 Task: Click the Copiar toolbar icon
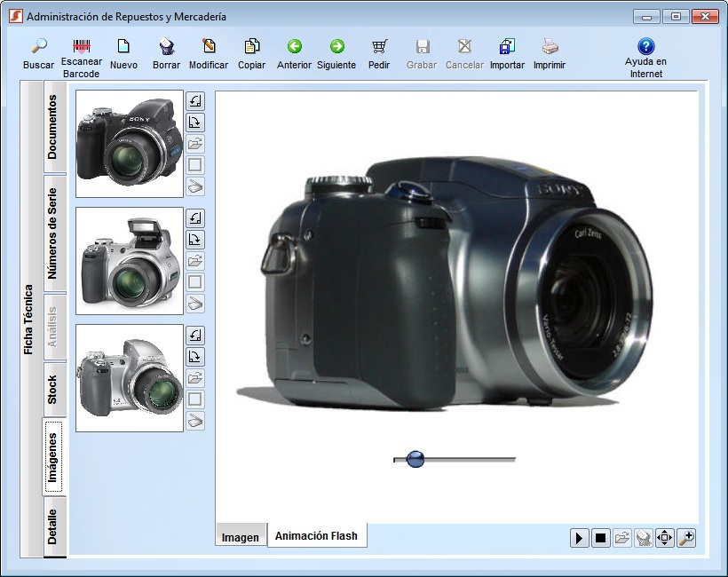251,46
